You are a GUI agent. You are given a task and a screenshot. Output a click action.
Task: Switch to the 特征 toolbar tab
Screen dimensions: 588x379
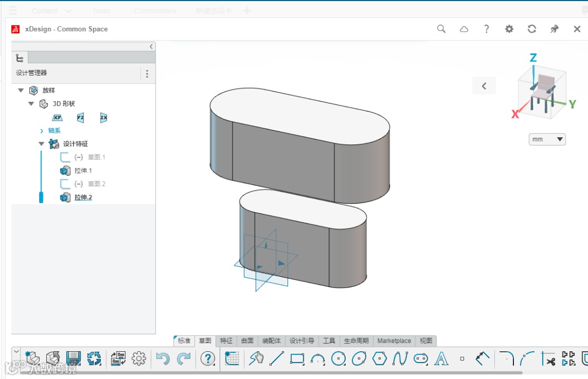[226, 341]
